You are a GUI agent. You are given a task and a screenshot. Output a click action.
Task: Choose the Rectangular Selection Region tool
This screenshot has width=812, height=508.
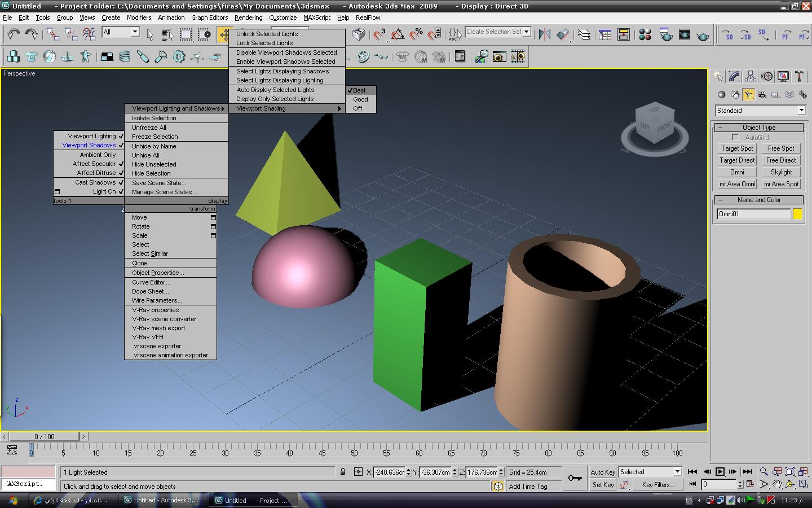pos(186,34)
